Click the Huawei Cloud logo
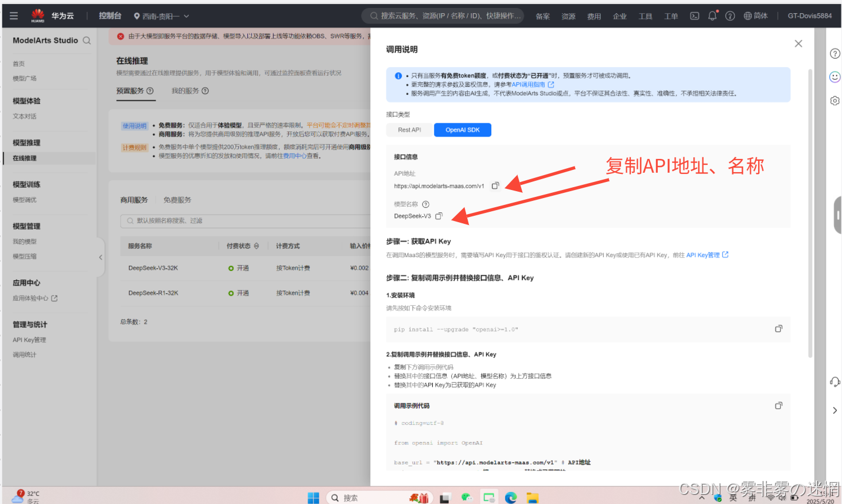842x504 pixels. 52,15
